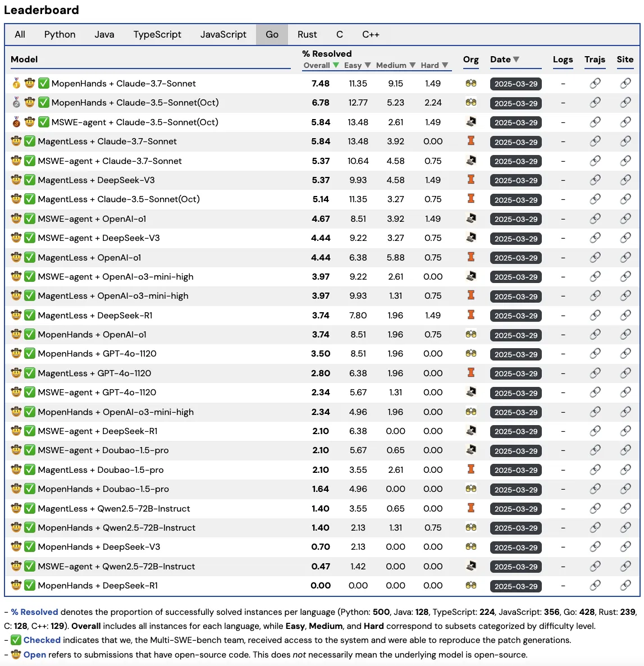Click the Open badge of MSWE-agent + OpenAI-o1

point(16,218)
